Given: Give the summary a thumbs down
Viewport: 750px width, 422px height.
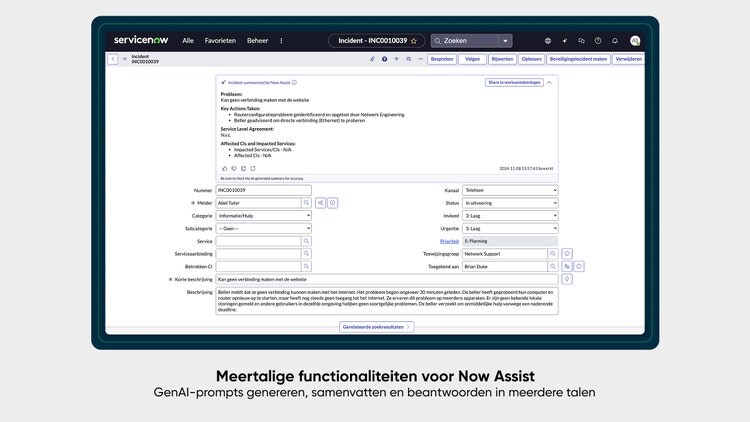Looking at the screenshot, I should [x=234, y=168].
